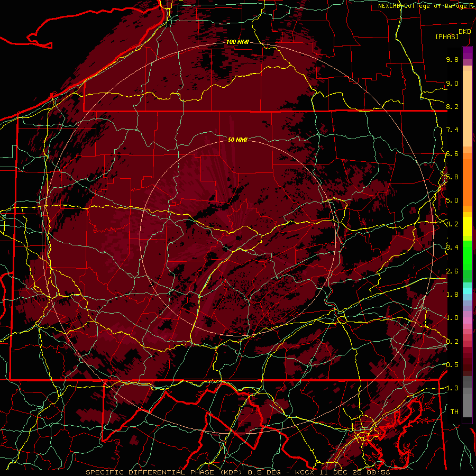The width and height of the screenshot is (476, 476).
Task: Click the 0.2 legend value
Action: point(452,342)
